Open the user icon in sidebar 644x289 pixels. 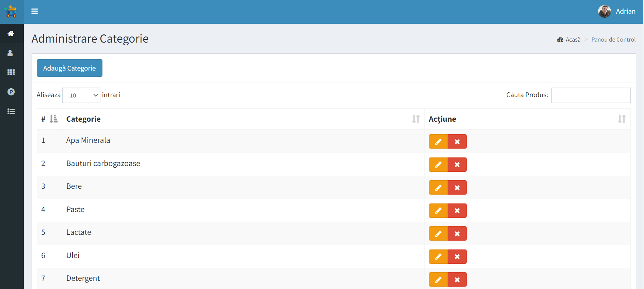coord(10,53)
